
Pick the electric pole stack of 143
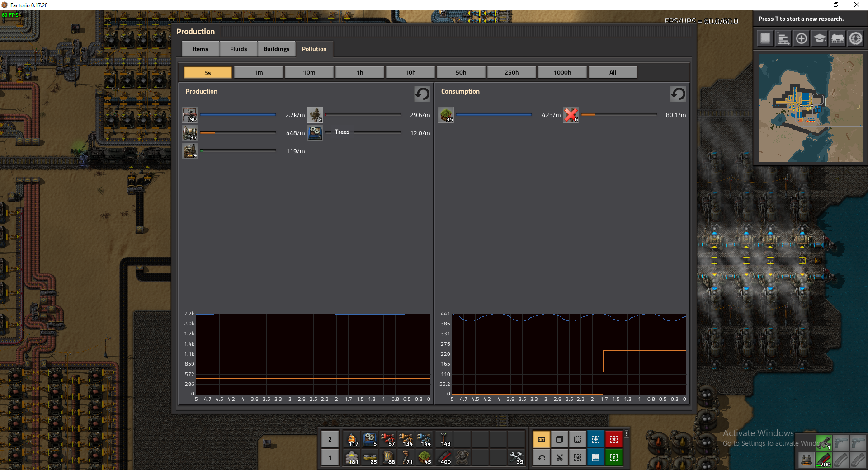pyautogui.click(x=444, y=439)
